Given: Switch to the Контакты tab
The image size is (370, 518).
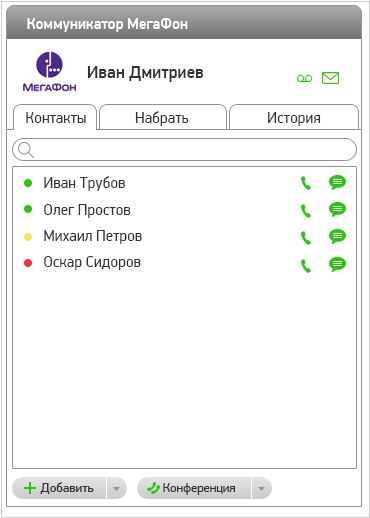Looking at the screenshot, I should click(x=55, y=117).
